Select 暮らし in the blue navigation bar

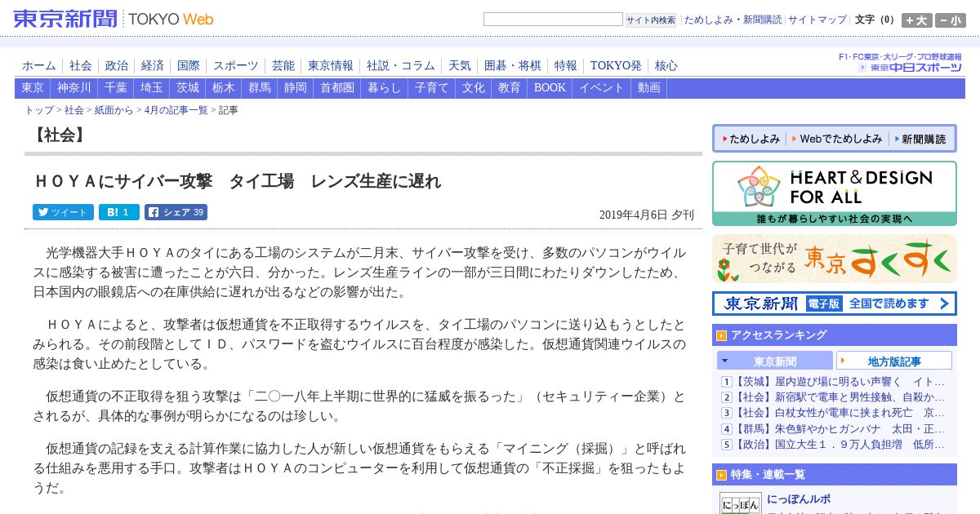click(385, 88)
